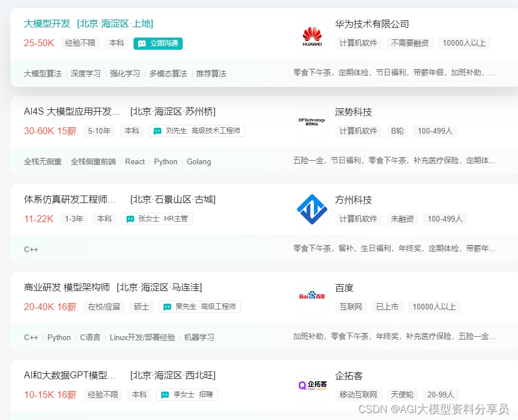Click the 未融资 funding tag
The height and width of the screenshot is (420, 518).
click(402, 219)
